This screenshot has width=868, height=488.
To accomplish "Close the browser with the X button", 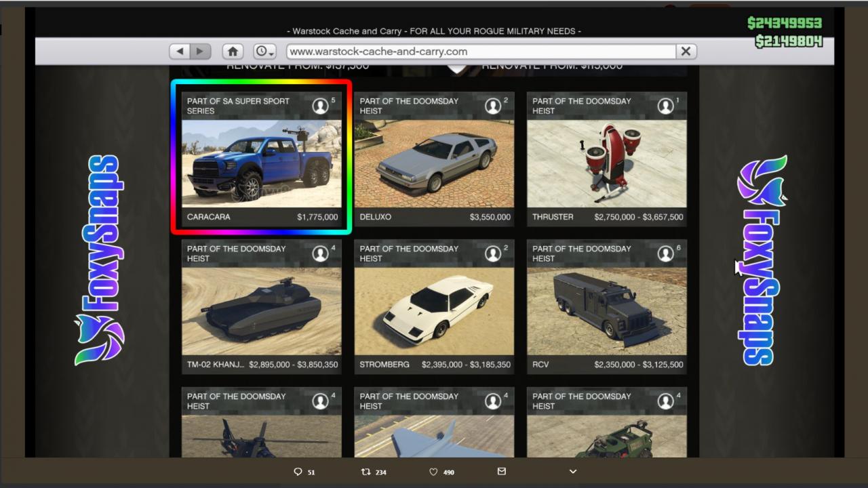I will pos(686,52).
